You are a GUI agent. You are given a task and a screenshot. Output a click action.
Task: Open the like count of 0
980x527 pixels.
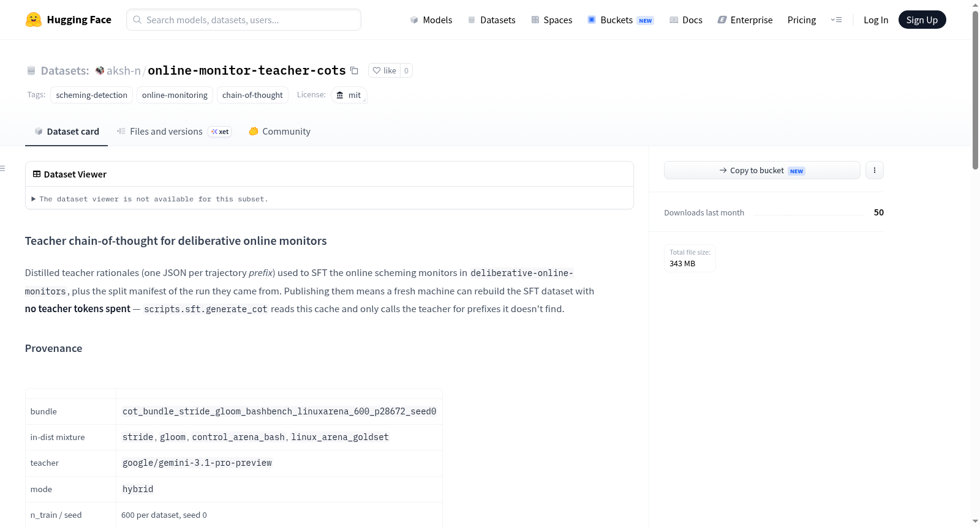[x=406, y=70]
